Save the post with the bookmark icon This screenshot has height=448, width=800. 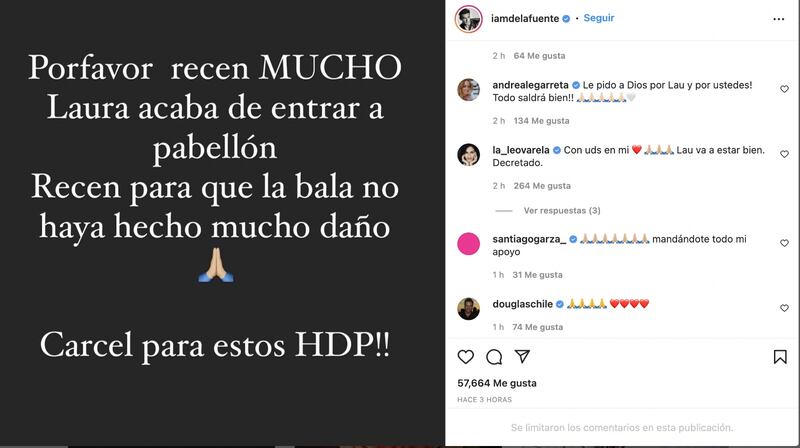pyautogui.click(x=780, y=357)
